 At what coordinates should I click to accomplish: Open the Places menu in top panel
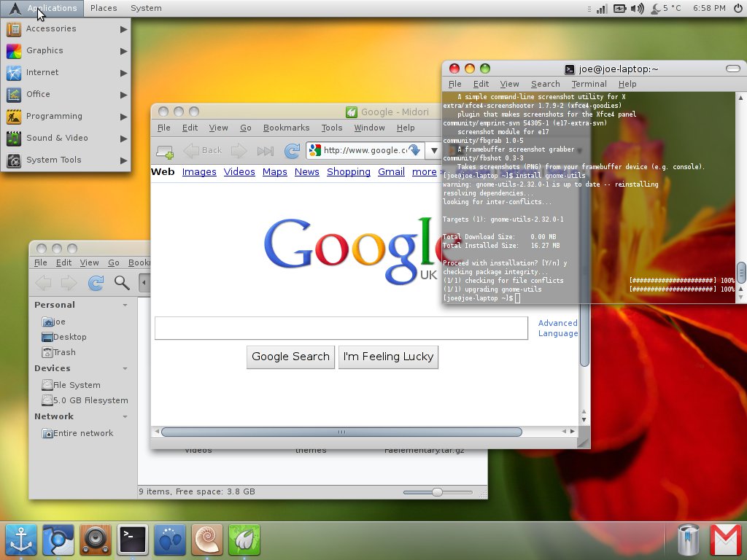(x=104, y=9)
